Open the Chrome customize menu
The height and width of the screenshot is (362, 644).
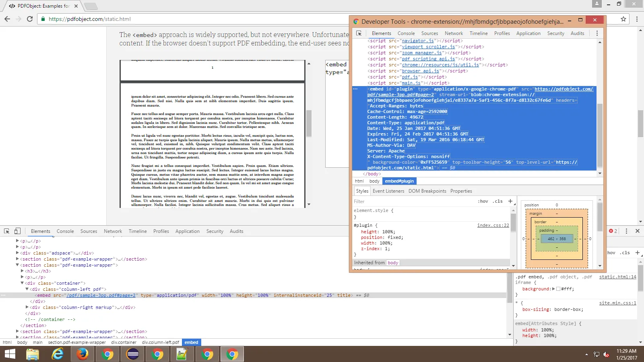pos(637,19)
